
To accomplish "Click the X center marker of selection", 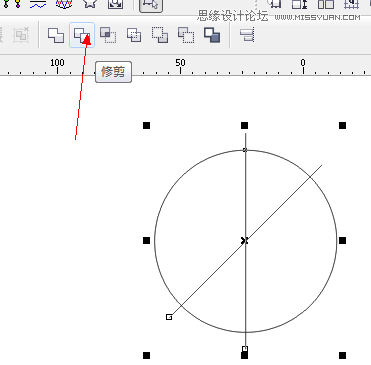I will click(244, 240).
